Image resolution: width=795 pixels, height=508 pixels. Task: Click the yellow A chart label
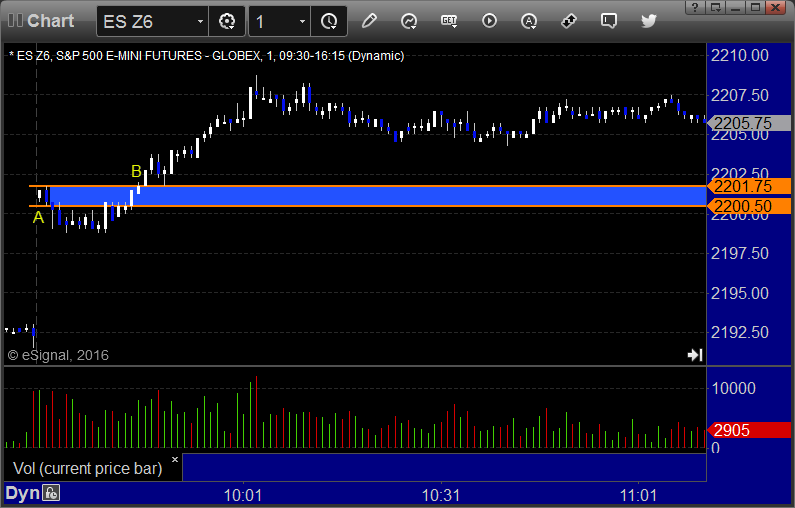(x=38, y=217)
